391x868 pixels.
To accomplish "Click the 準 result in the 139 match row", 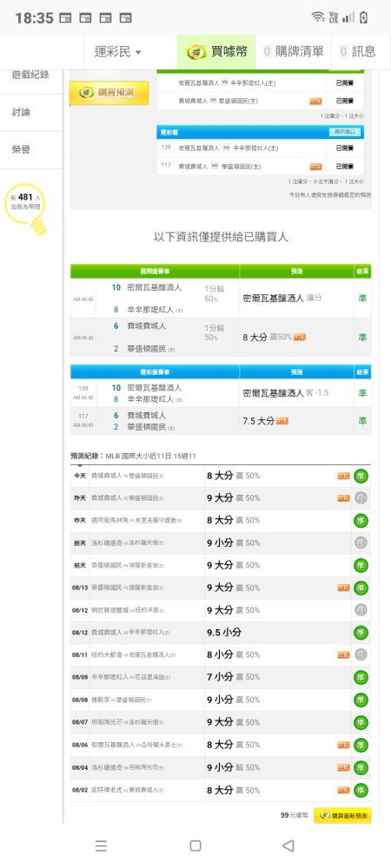I will tap(362, 393).
